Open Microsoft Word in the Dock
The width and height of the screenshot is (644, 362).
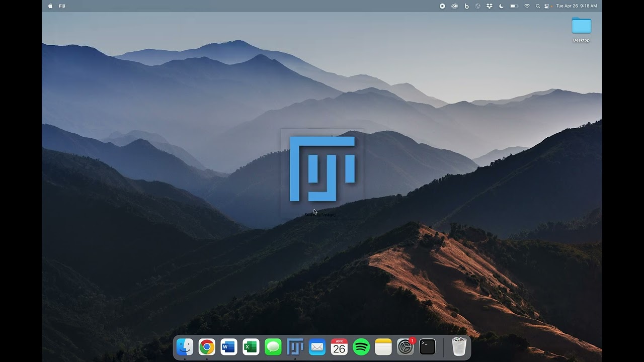tap(229, 347)
